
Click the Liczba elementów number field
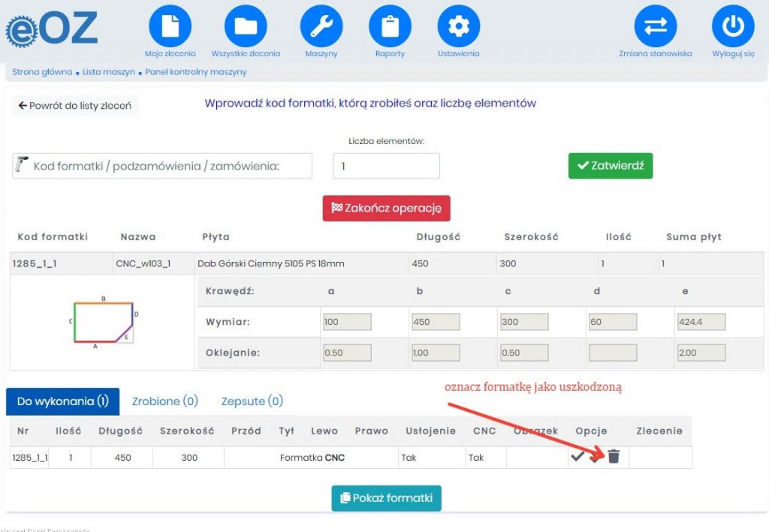[386, 166]
